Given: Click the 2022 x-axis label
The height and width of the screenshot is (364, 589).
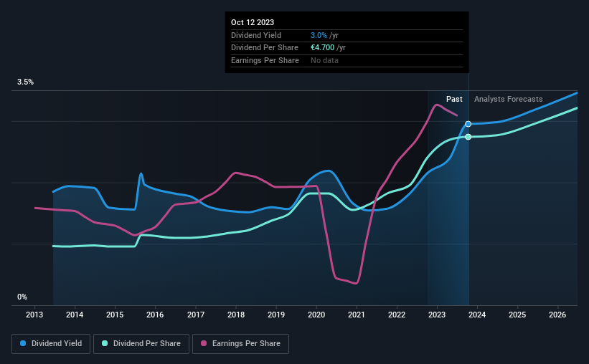Looking at the screenshot, I should (397, 315).
